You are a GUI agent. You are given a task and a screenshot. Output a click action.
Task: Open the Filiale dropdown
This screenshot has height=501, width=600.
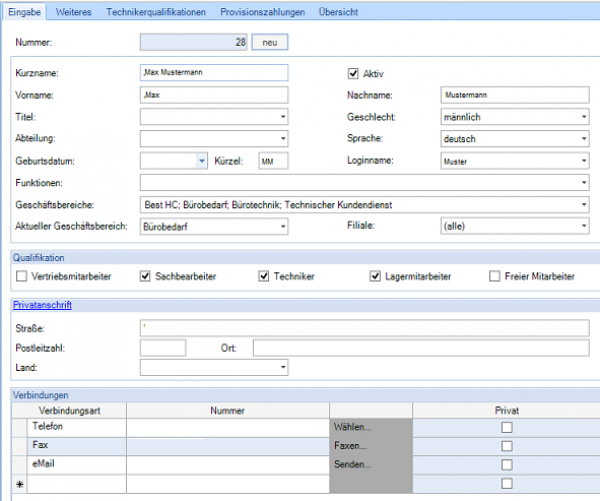(584, 227)
